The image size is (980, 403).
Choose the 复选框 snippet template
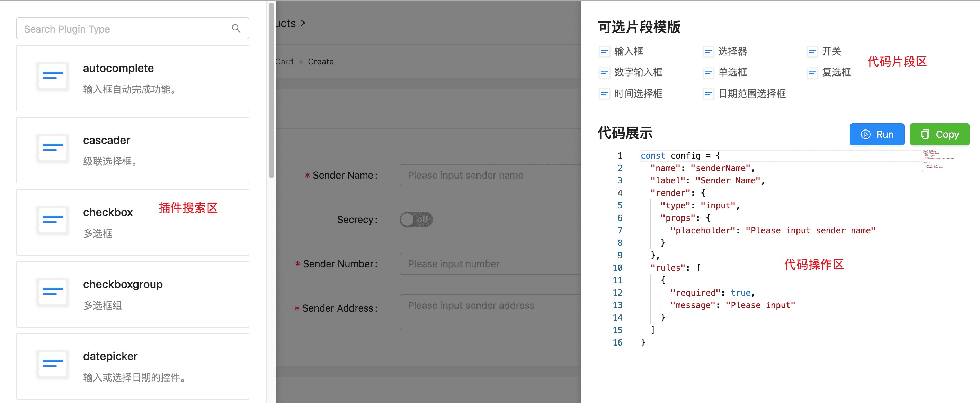[x=836, y=72]
